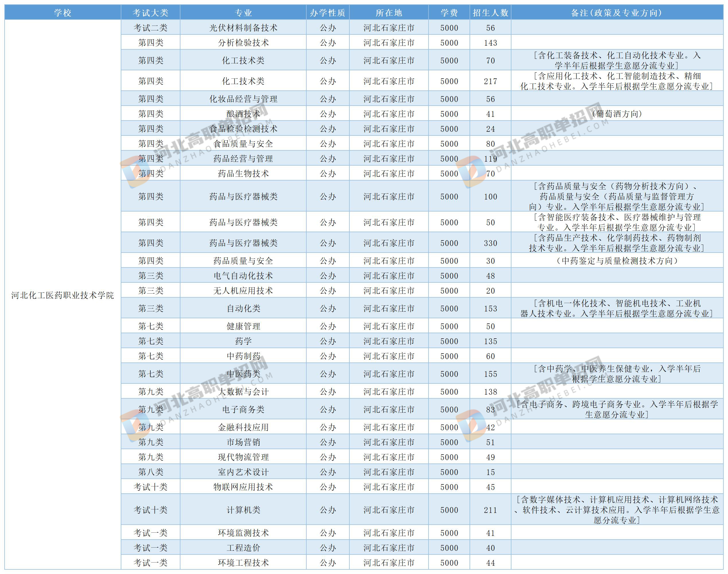This screenshot has height=574, width=728.
Task: Click the remark mentioning 应用化工技术
Action: click(x=617, y=81)
